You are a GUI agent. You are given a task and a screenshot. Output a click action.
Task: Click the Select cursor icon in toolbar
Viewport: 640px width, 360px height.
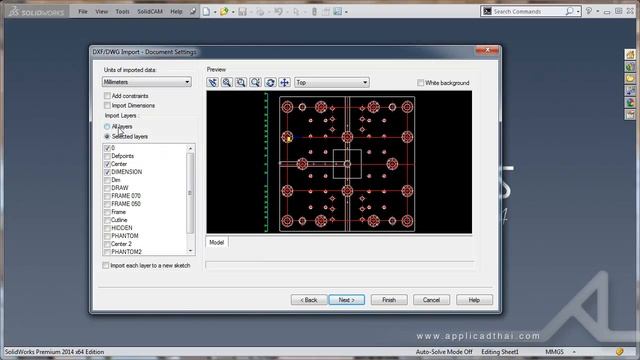click(x=296, y=11)
